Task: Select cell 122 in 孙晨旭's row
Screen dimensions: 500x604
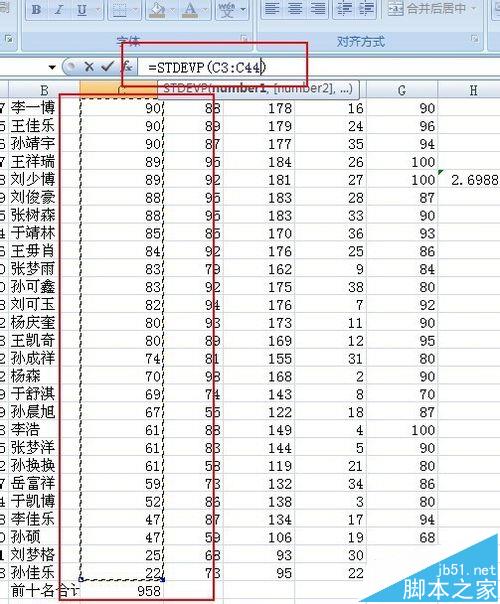Action: coord(258,412)
